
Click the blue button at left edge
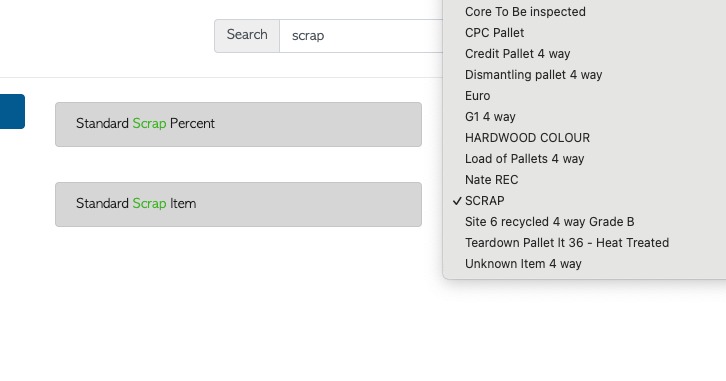[x=12, y=112]
